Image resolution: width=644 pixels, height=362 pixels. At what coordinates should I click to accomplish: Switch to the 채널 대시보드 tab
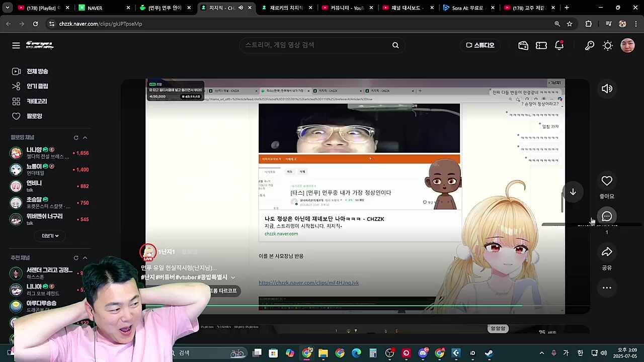[x=409, y=8]
